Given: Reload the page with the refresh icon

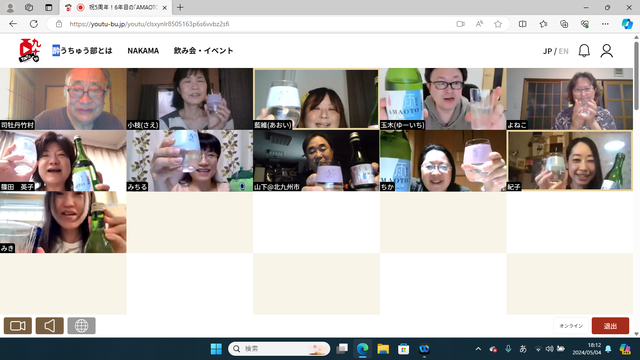Looking at the screenshot, I should [x=34, y=24].
